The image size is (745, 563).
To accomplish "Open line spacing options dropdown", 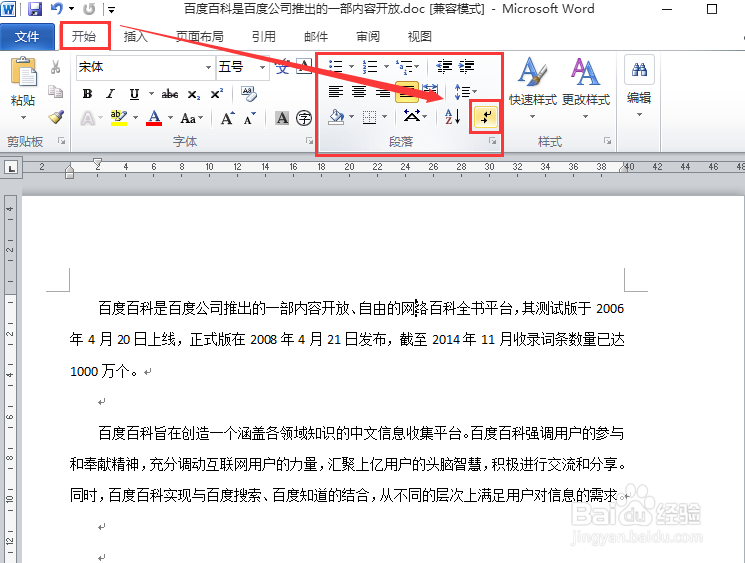I will [x=466, y=91].
